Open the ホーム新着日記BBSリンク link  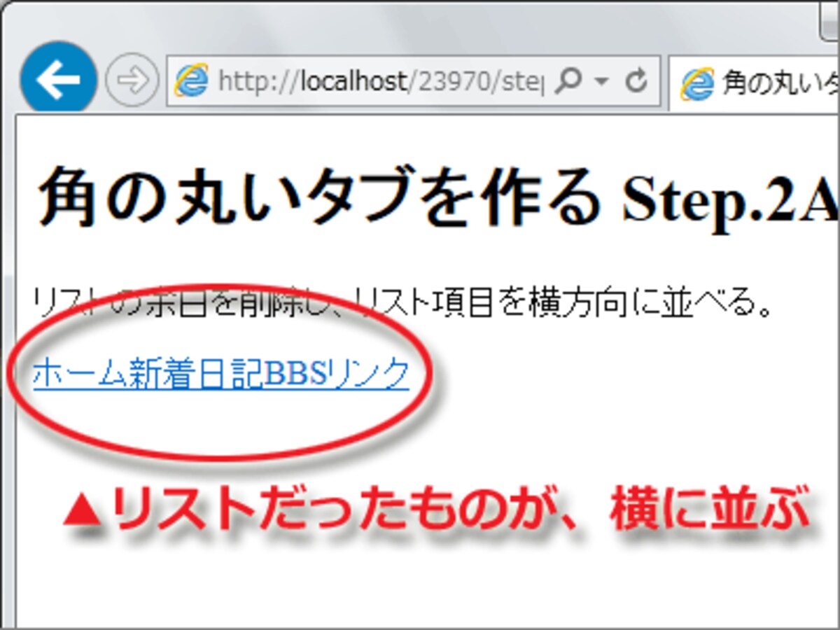coord(220,373)
